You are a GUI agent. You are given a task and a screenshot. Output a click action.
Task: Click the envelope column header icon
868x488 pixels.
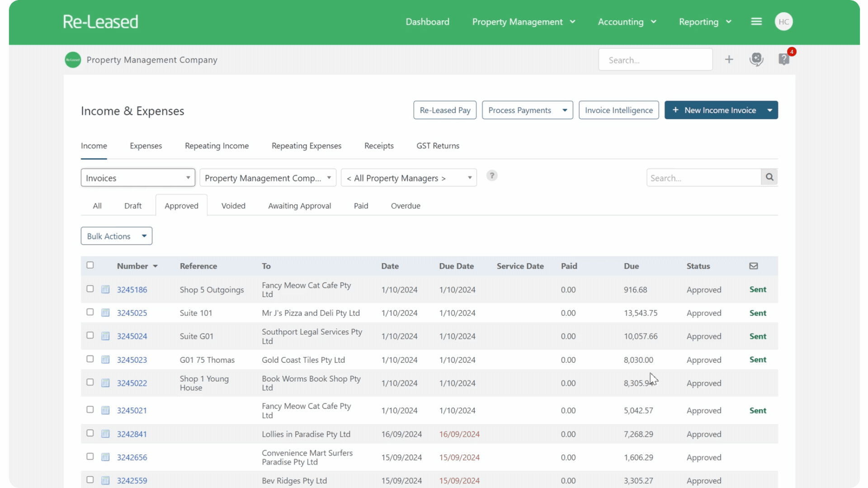pyautogui.click(x=753, y=266)
